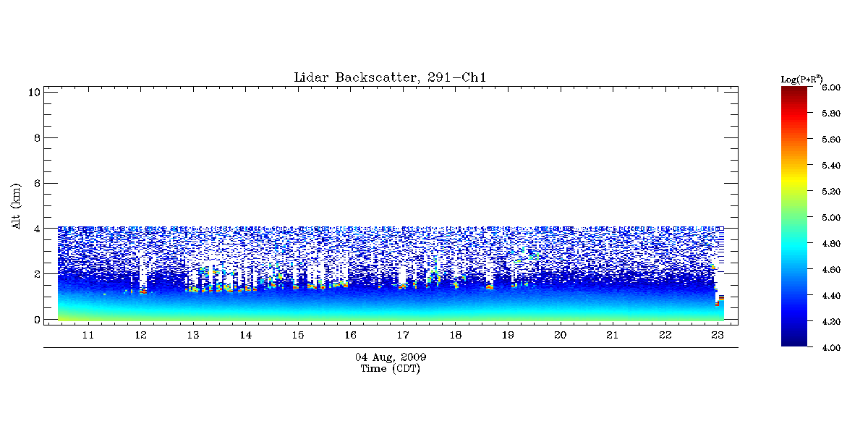Viewport: 868px width, 434px height.
Task: Click colorbar label 5.20
Action: 831,192
